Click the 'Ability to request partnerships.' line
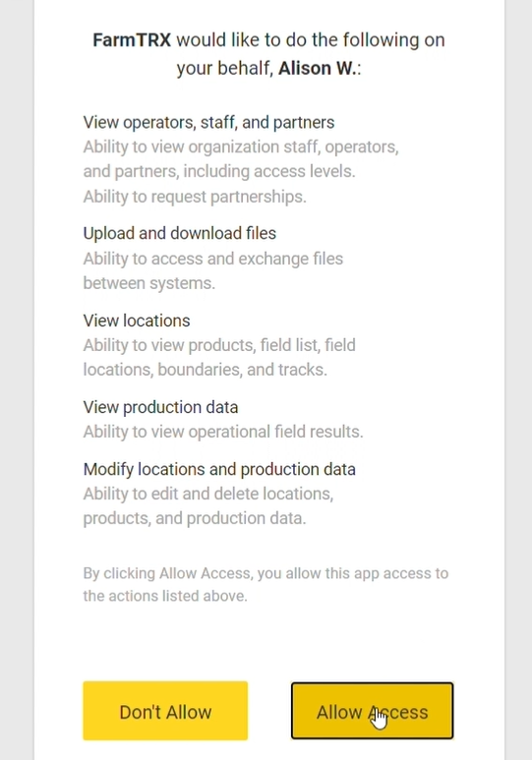Screen dimensions: 532x760 click(195, 197)
